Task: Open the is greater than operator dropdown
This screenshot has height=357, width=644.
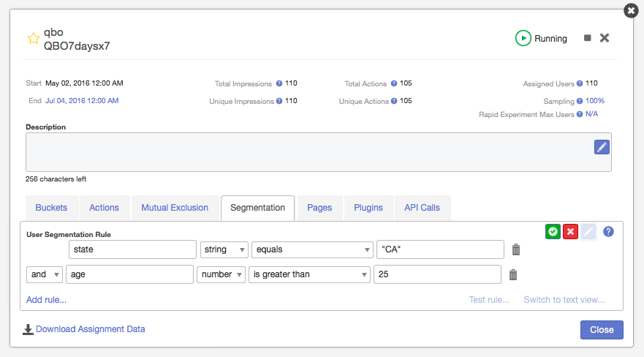Action: pyautogui.click(x=309, y=274)
